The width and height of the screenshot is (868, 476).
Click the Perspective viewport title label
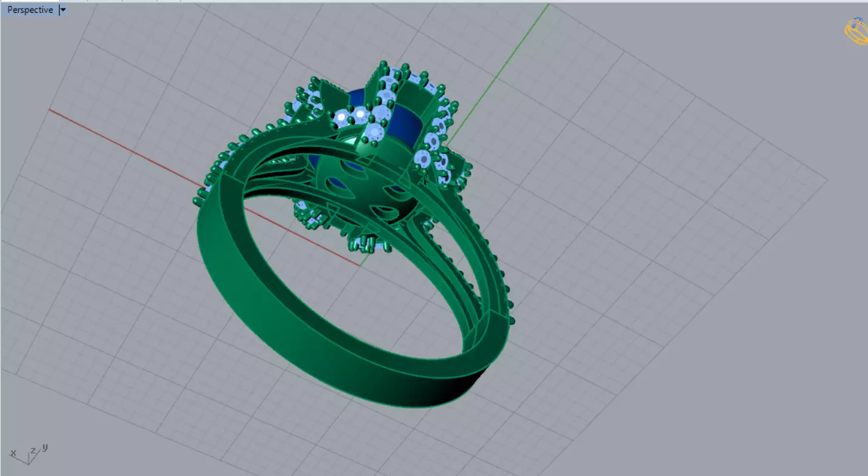(x=30, y=10)
